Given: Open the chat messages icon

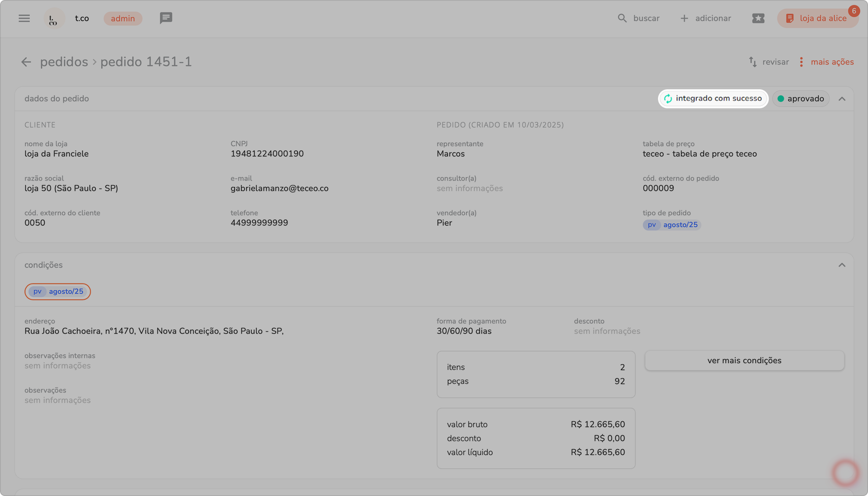Looking at the screenshot, I should (x=166, y=18).
